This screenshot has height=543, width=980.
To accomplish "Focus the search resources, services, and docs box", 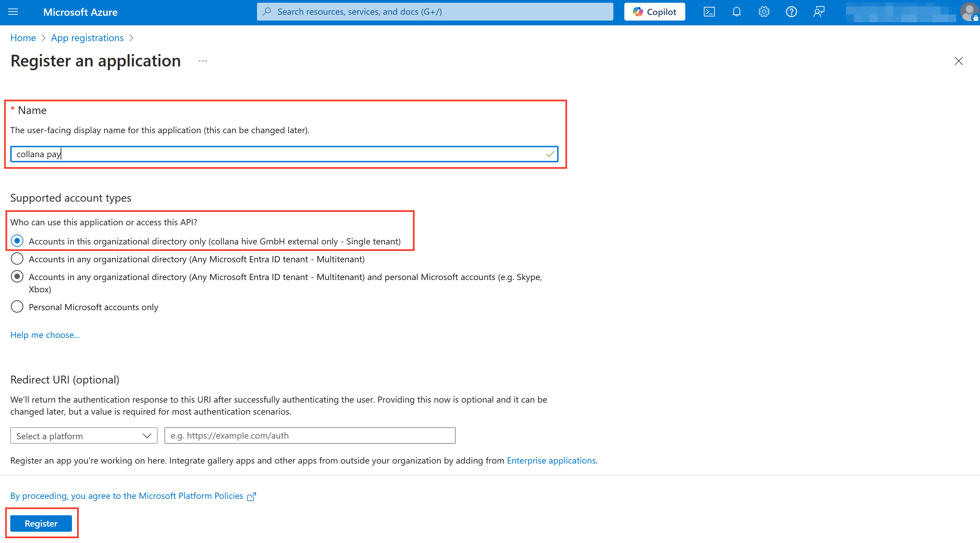I will pyautogui.click(x=435, y=12).
